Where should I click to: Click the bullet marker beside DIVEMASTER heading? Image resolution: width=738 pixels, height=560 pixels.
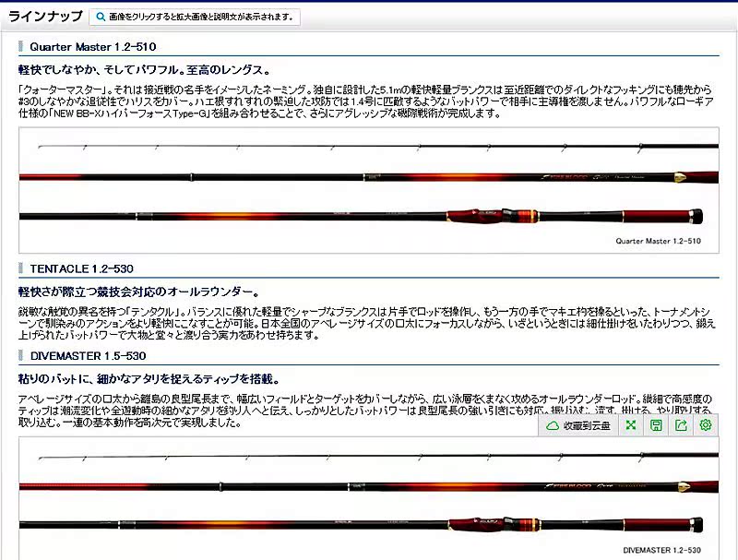[x=20, y=355]
